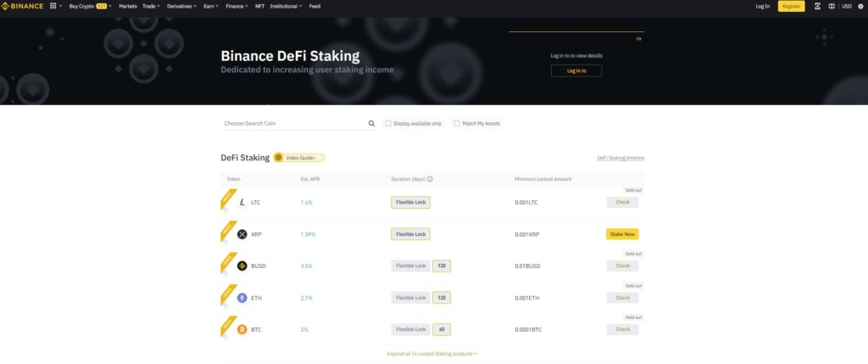Open the Markets menu item
The width and height of the screenshot is (868, 364).
[x=128, y=6]
